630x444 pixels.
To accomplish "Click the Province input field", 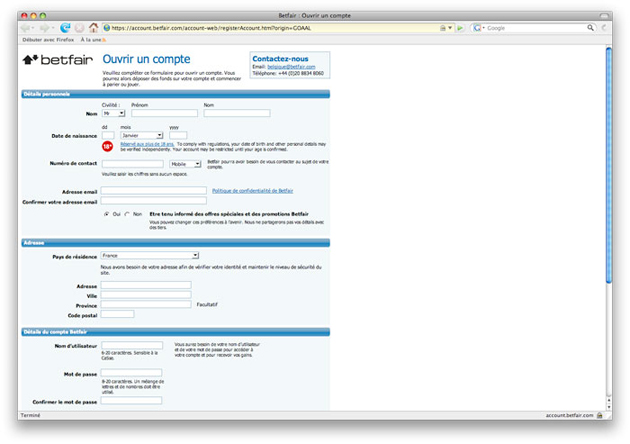I will pyautogui.click(x=146, y=304).
